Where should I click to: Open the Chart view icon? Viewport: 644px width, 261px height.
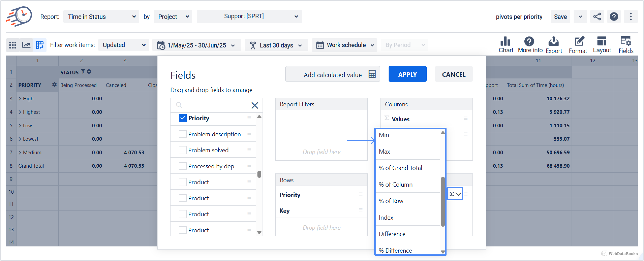pos(505,44)
